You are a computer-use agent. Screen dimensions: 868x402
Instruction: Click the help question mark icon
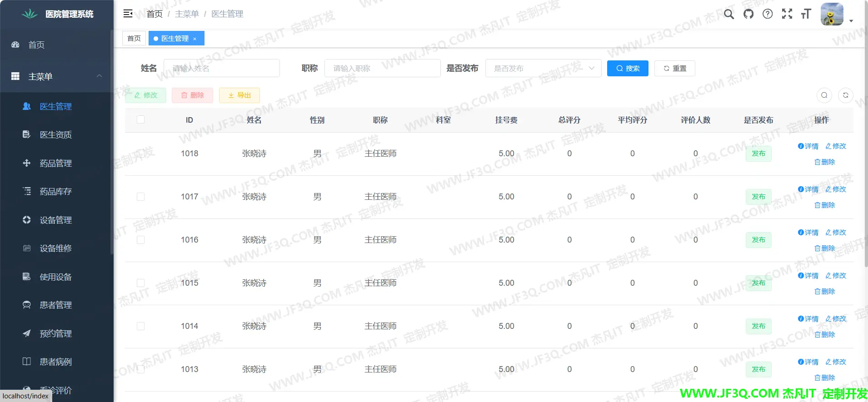(x=768, y=14)
